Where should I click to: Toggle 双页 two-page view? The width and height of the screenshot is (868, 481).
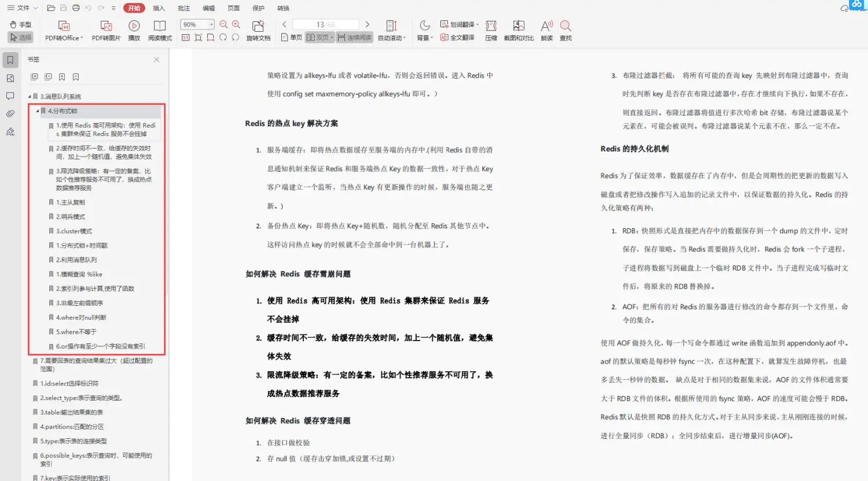319,38
